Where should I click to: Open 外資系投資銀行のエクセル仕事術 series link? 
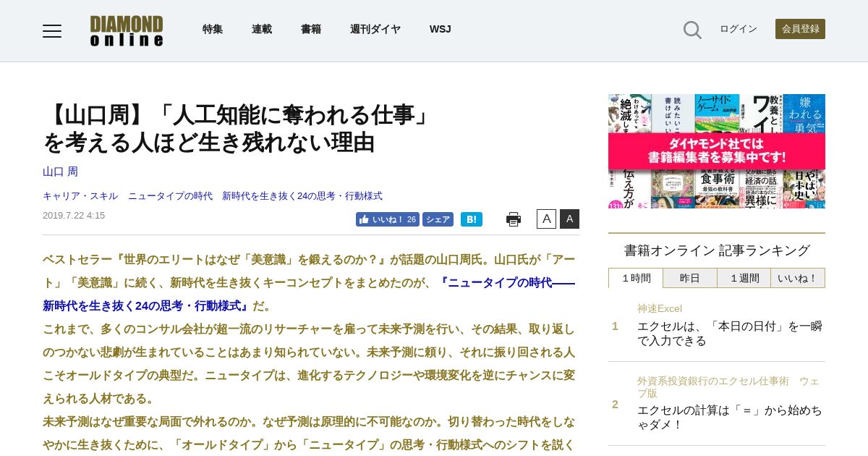[728, 387]
